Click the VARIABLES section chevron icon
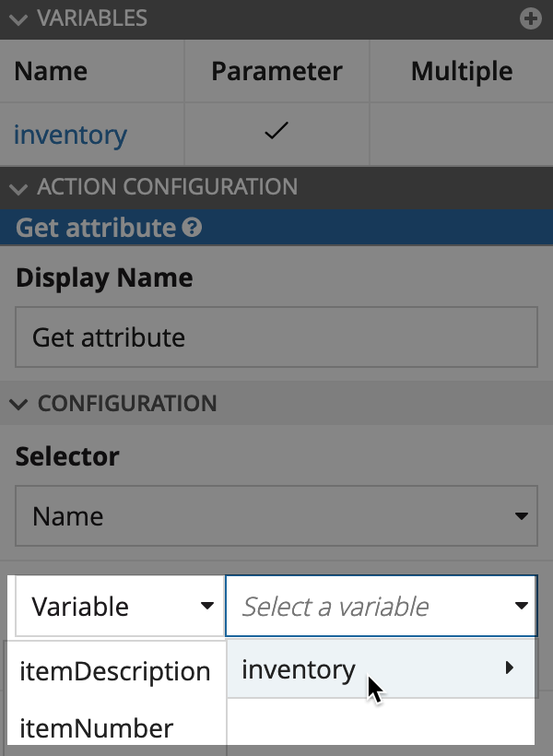Viewport: 553px width, 756px height. coord(17,18)
